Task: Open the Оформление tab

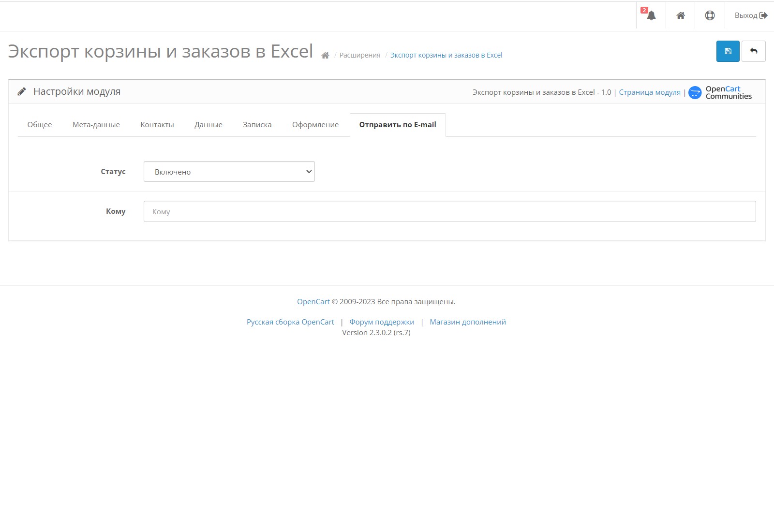Action: 315,125
